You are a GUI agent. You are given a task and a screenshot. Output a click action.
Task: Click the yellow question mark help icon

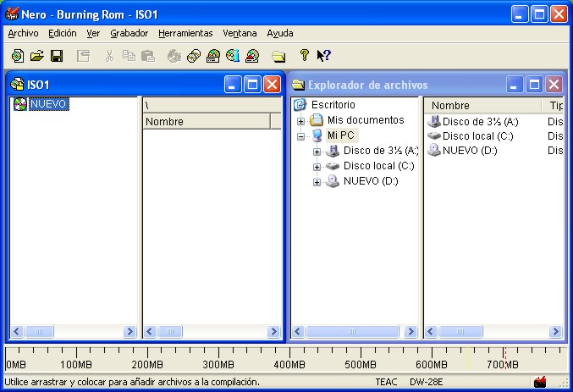[305, 56]
